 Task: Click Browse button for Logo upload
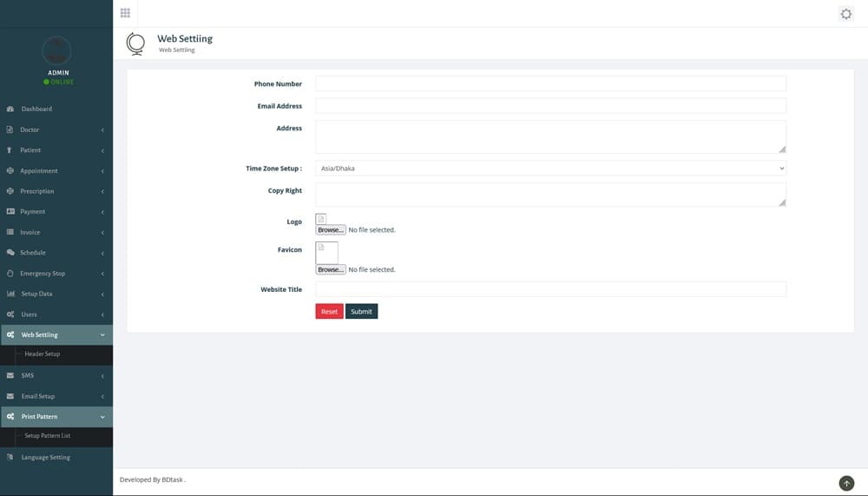(x=330, y=230)
